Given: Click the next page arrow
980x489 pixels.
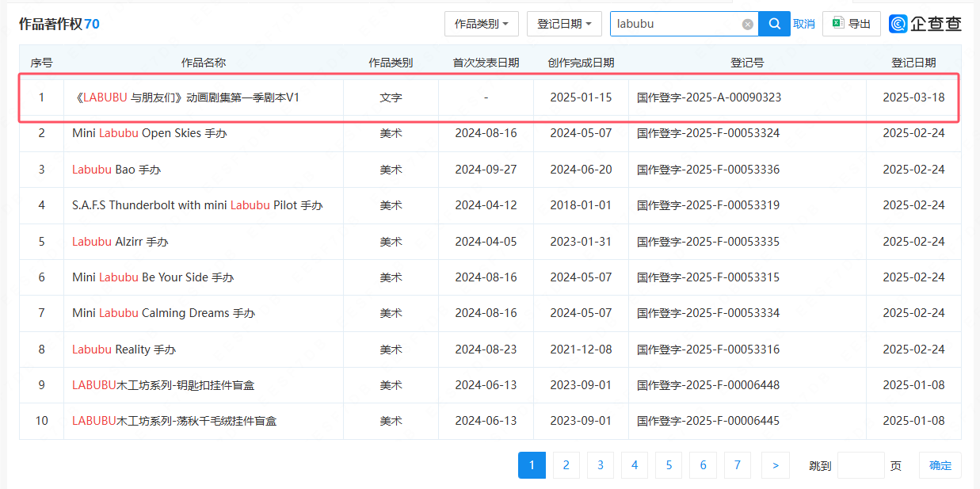Looking at the screenshot, I should click(776, 465).
